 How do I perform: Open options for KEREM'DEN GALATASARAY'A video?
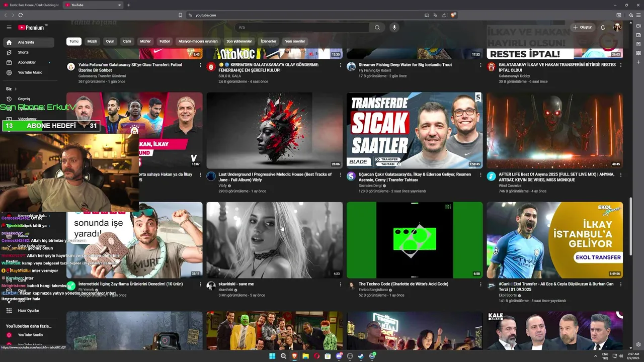(x=340, y=65)
